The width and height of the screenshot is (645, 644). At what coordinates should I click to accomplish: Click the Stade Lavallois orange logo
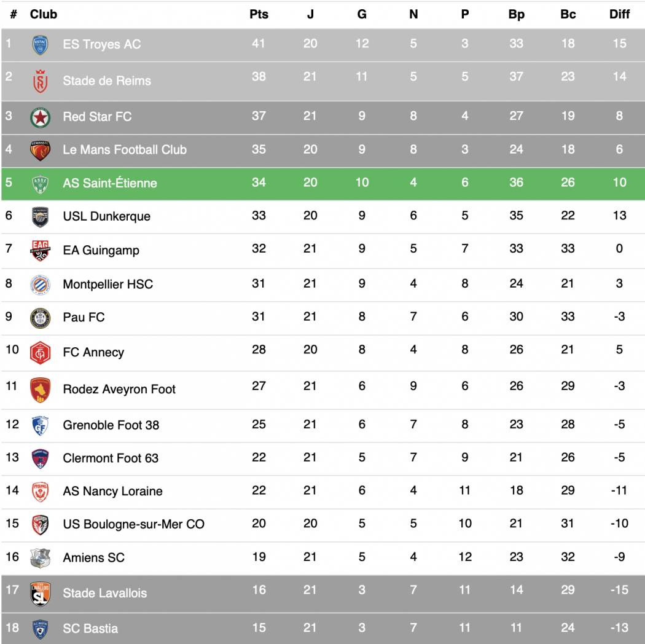click(x=40, y=594)
